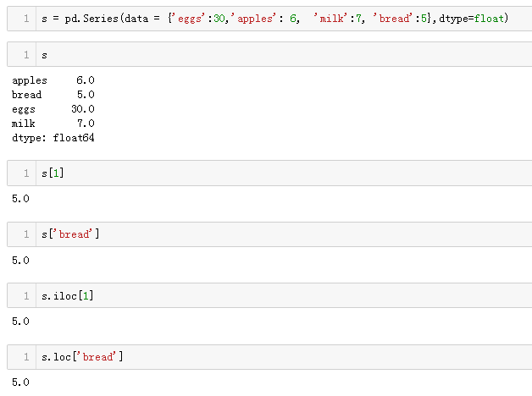This screenshot has width=532, height=396.
Task: Click 'dtype=float' in the first cell
Action: coord(472,19)
